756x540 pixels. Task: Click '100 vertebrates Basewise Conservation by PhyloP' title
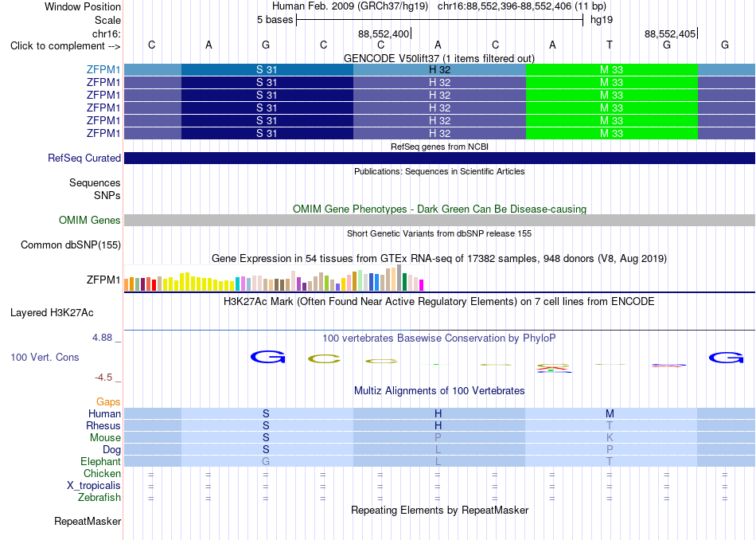tap(439, 338)
